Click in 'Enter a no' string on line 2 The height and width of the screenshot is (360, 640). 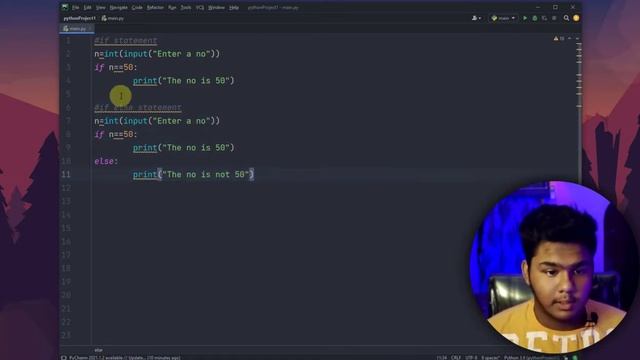pos(181,54)
